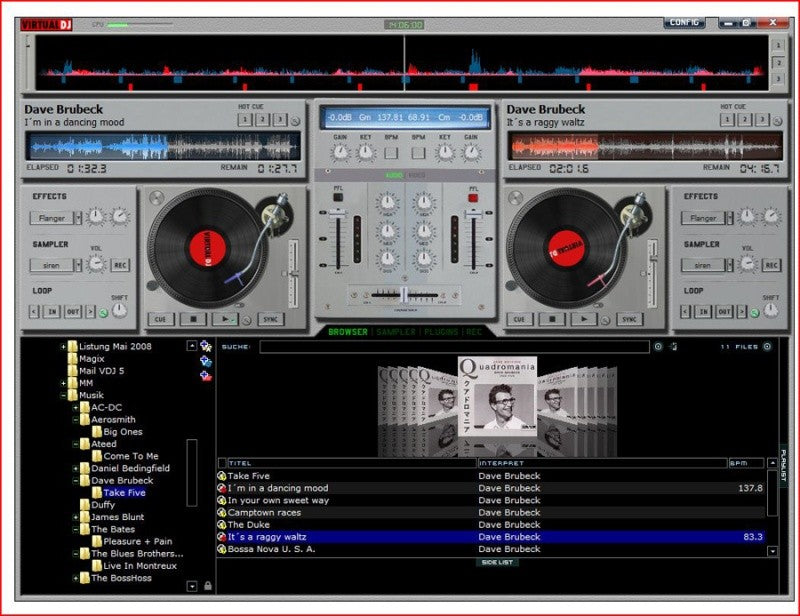Click the SUCHE search field
The image size is (800, 616).
point(454,347)
